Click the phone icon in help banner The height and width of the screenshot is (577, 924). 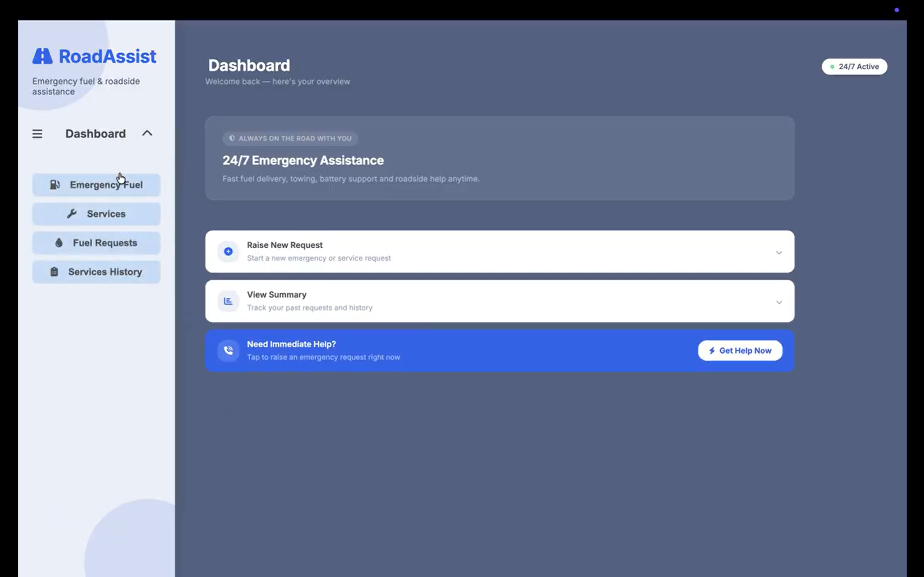point(228,351)
